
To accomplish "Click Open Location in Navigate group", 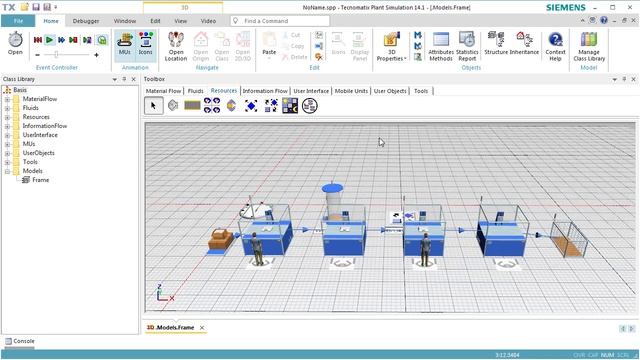I will coord(176,46).
